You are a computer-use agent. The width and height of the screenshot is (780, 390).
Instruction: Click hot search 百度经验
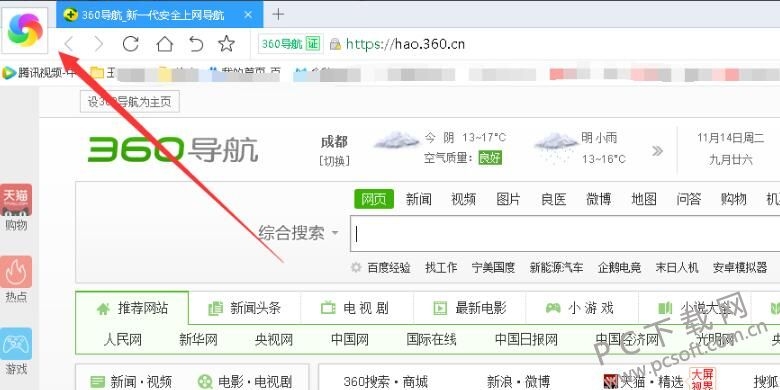point(389,268)
